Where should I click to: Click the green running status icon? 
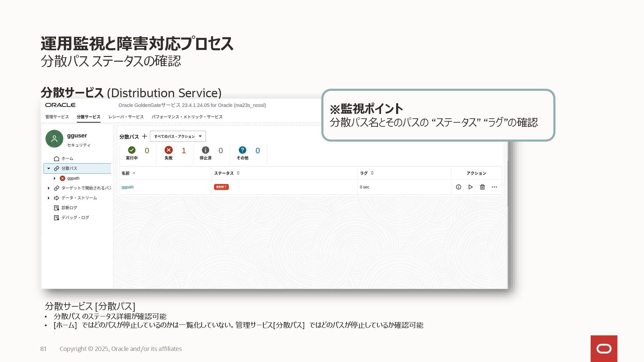click(x=132, y=150)
